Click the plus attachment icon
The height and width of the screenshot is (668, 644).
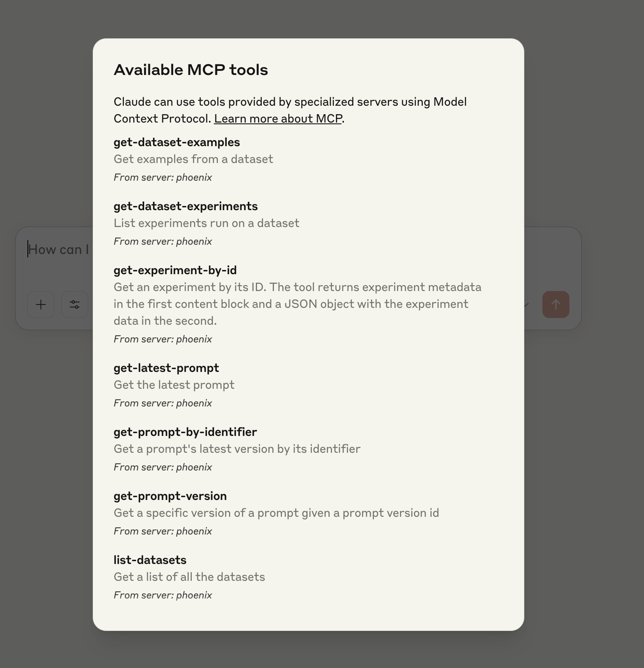(41, 305)
